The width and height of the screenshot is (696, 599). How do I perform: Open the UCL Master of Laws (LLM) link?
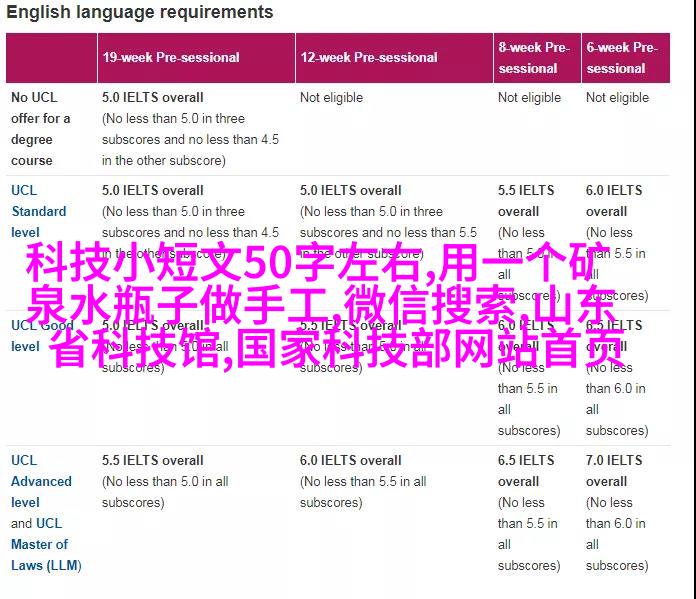[46, 544]
